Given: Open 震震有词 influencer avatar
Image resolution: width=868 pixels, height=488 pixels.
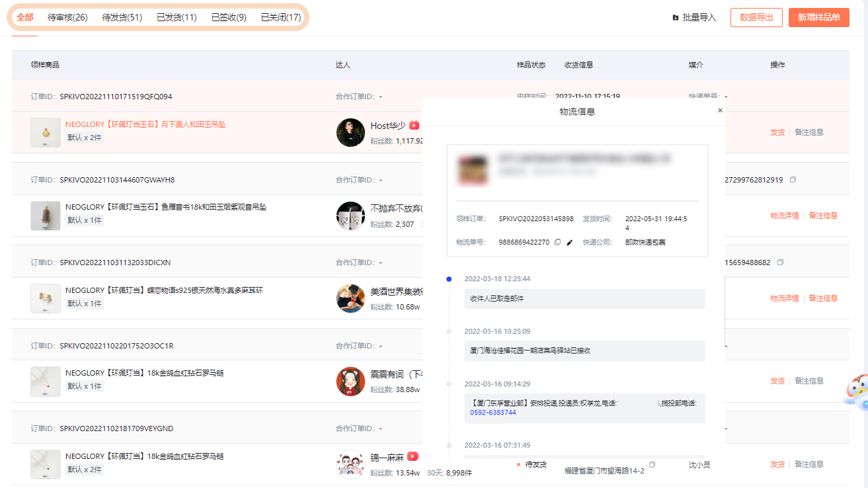Looking at the screenshot, I should coord(350,382).
